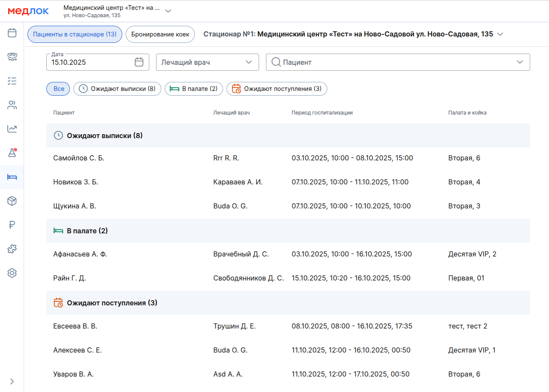Screen dimensions: 549x392
Task: Filter by 'Ожидают выписки (8)' chip
Action: pos(117,89)
